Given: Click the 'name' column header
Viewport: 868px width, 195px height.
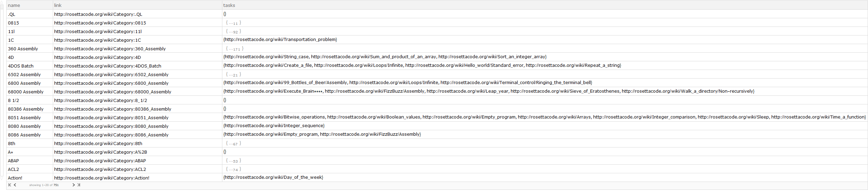Looking at the screenshot, I should click(30, 5).
